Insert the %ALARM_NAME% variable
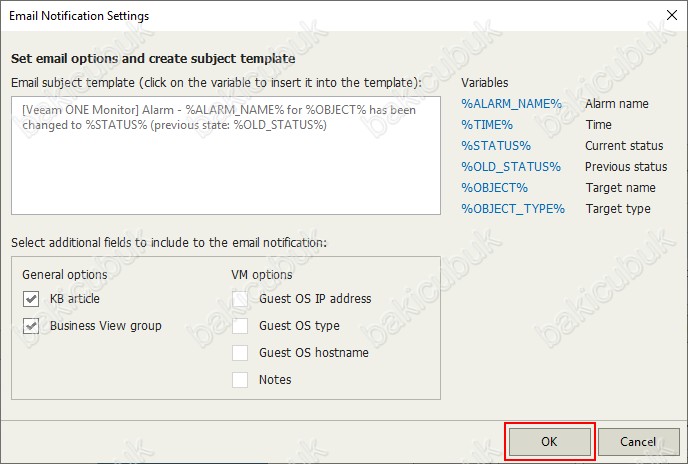The width and height of the screenshot is (688, 464). pos(511,104)
